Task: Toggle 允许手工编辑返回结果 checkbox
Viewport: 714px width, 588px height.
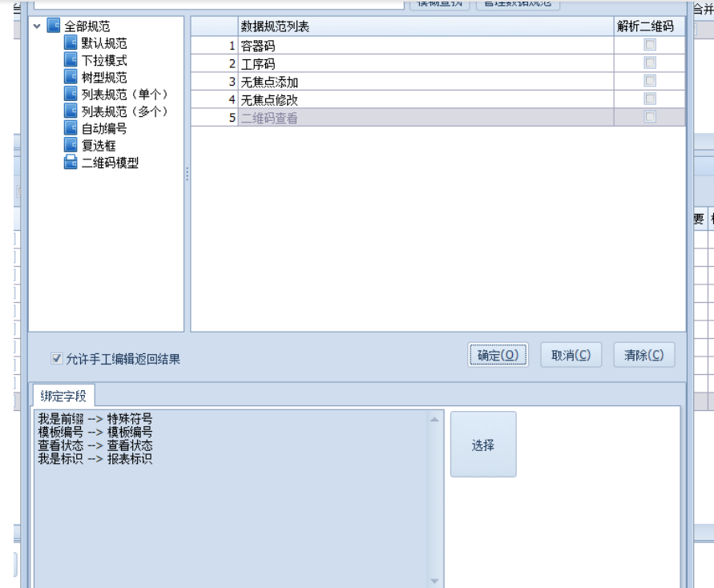Action: click(x=57, y=359)
